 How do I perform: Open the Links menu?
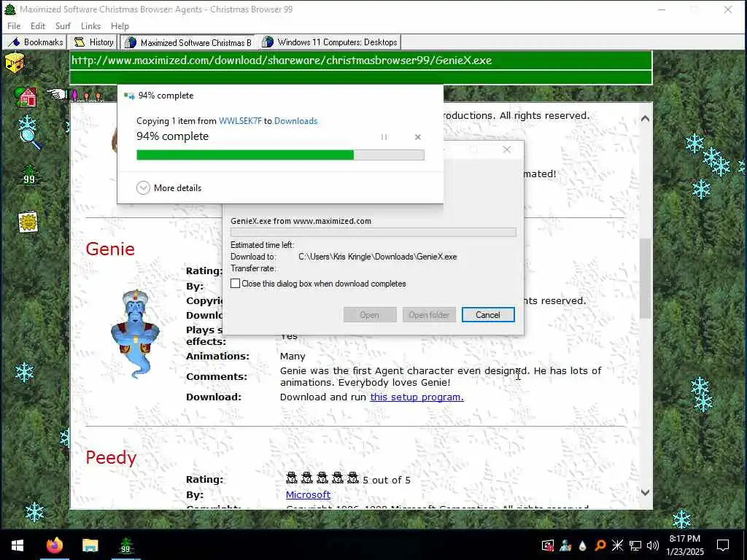90,26
